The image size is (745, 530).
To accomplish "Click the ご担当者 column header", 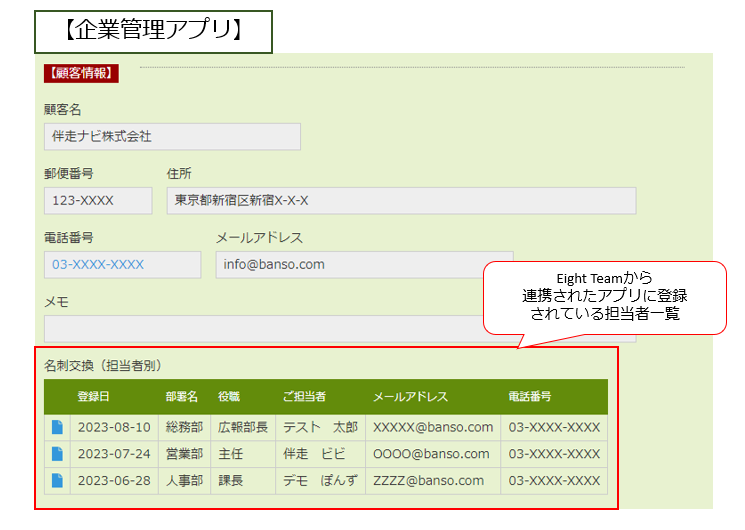I will (x=304, y=397).
